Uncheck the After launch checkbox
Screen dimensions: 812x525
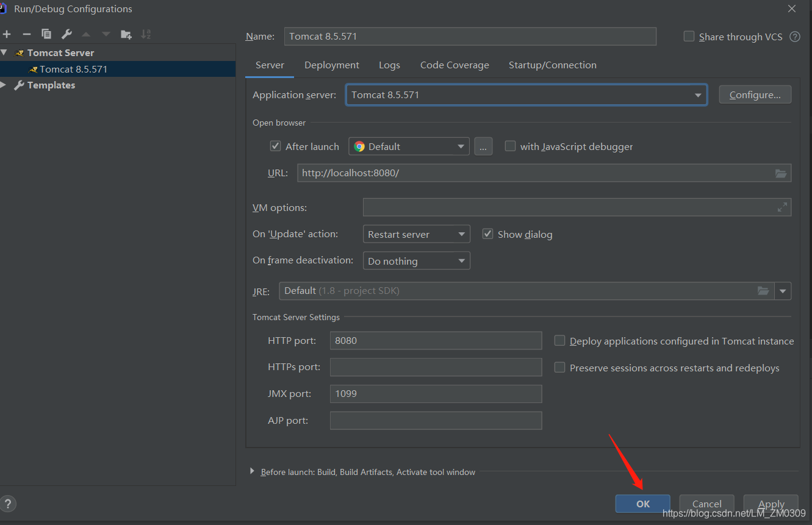275,146
